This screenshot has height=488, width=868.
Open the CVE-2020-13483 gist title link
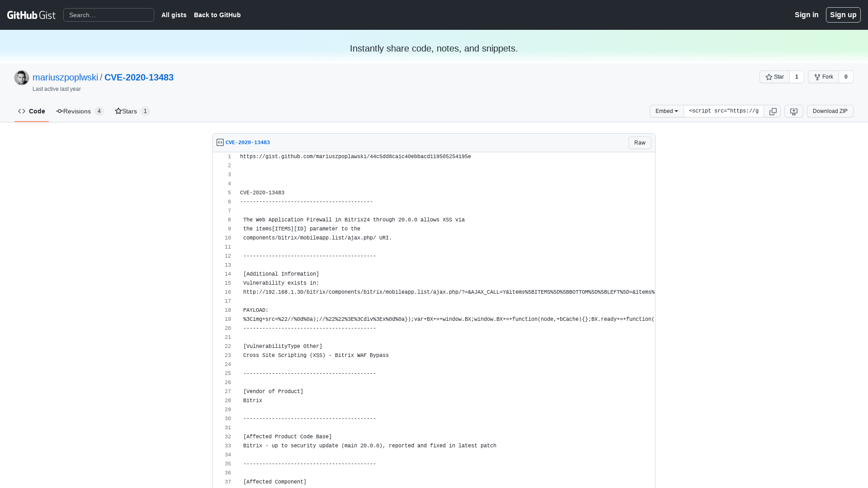[x=139, y=77]
